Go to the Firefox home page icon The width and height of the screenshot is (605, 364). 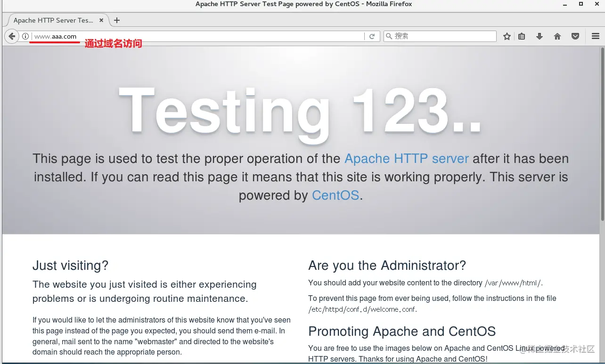[x=557, y=36]
